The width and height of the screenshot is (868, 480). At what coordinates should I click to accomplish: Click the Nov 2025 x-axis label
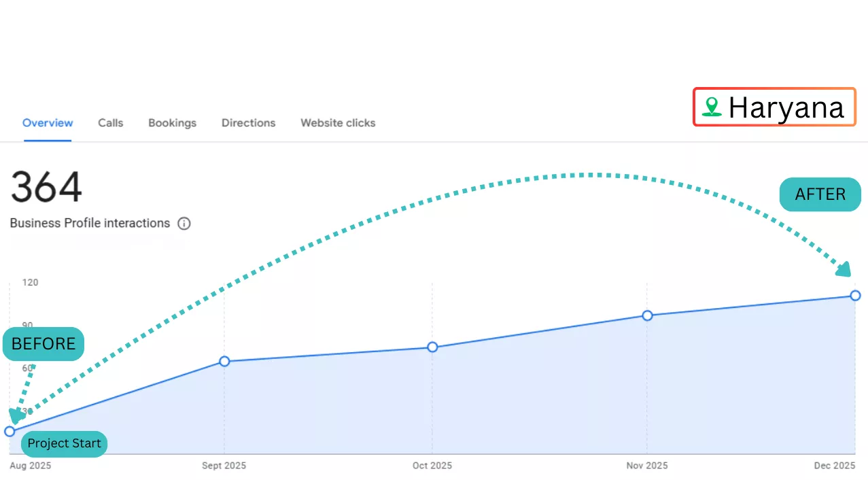click(x=647, y=466)
